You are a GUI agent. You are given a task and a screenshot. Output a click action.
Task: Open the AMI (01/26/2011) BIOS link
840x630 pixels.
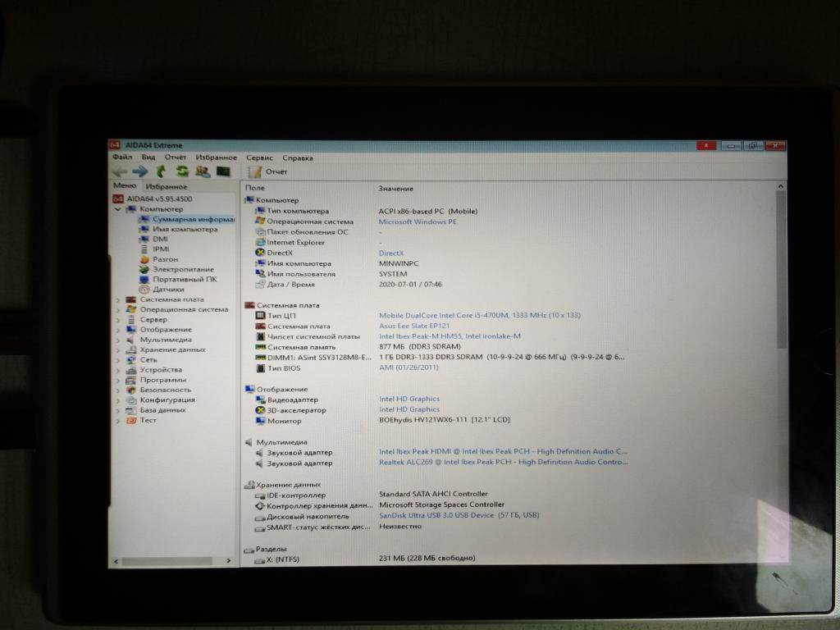(x=409, y=367)
